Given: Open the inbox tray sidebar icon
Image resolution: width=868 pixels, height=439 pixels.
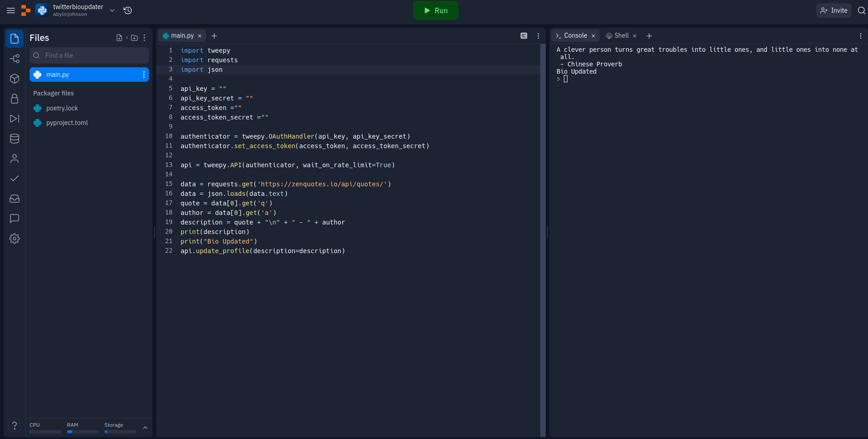Looking at the screenshot, I should (x=15, y=199).
